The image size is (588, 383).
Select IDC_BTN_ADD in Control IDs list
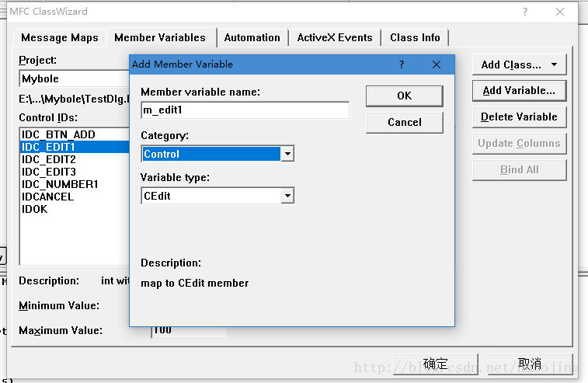click(58, 134)
